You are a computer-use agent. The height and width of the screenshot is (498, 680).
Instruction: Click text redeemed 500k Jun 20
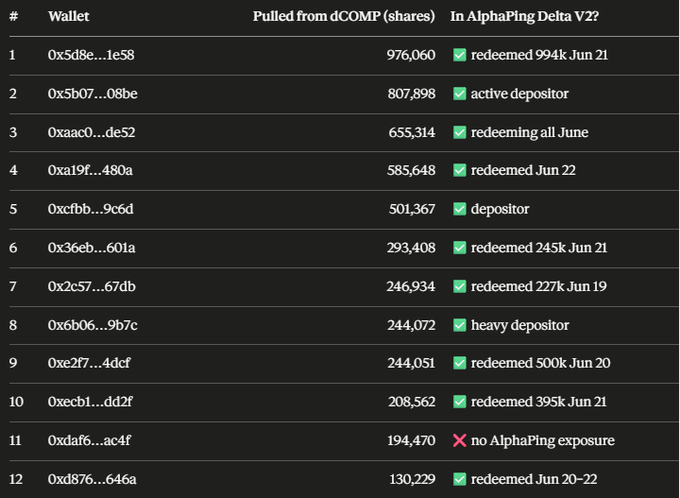[x=540, y=363]
